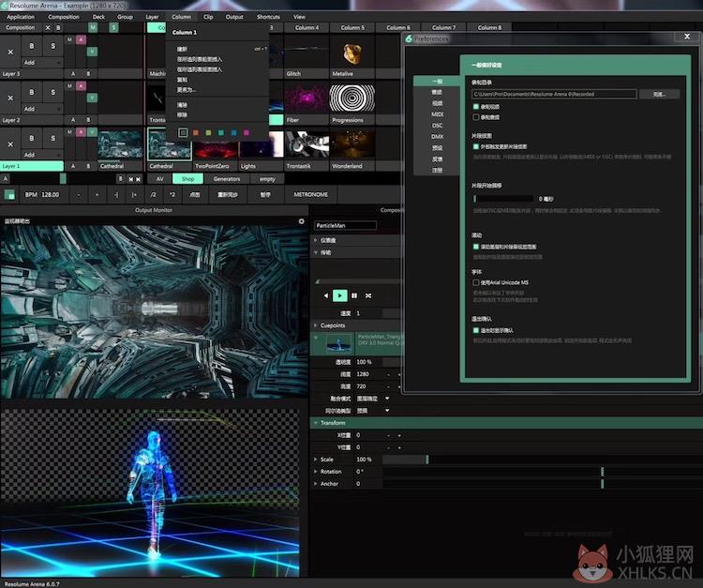Expand the Cuepoints section
The image size is (703, 588).
click(x=316, y=325)
